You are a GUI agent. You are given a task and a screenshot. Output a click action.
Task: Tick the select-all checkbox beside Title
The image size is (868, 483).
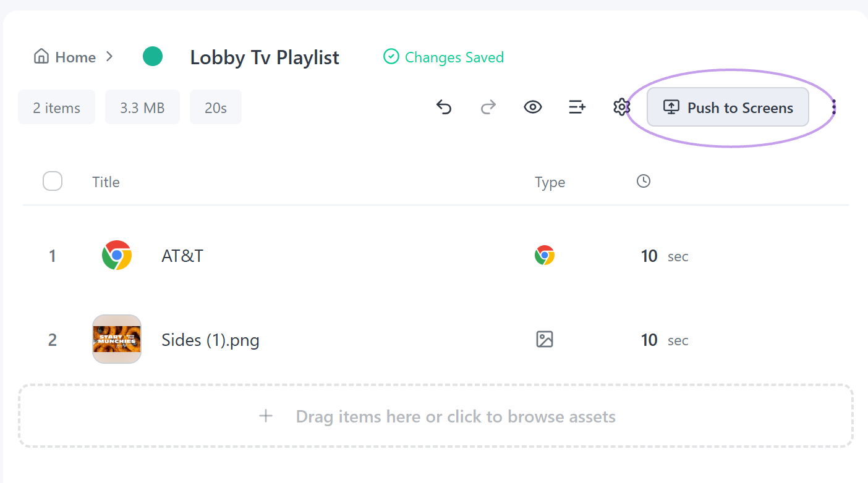click(53, 182)
